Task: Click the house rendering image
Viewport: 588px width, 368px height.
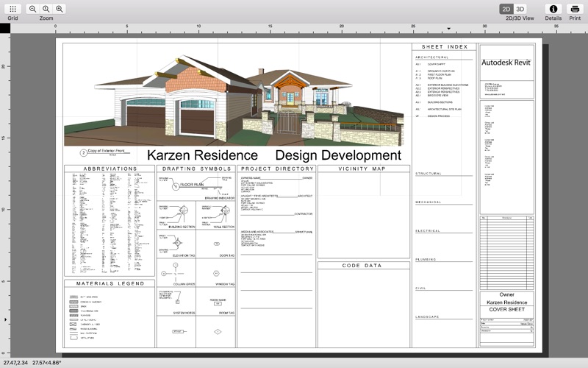Action: [234, 101]
